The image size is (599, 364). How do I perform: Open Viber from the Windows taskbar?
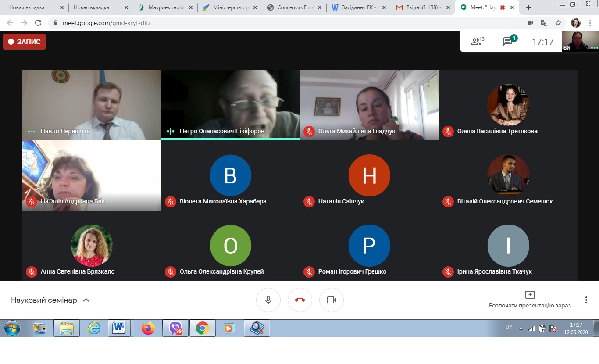pyautogui.click(x=175, y=328)
